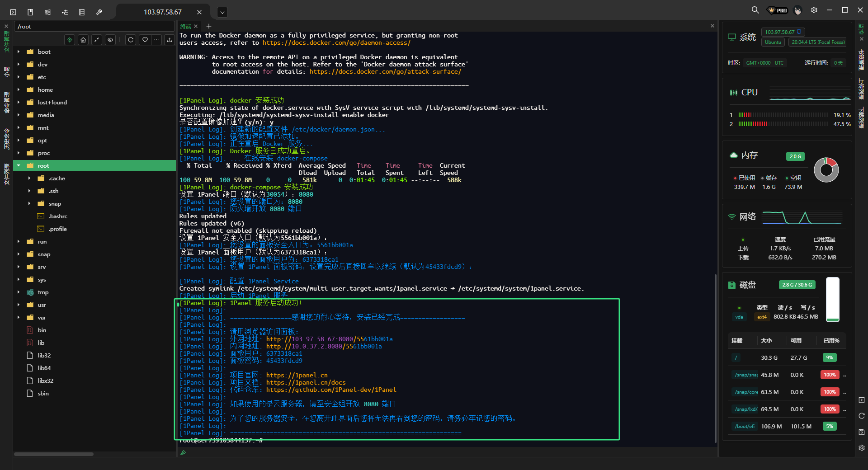Collapse the root folder arrow
The height and width of the screenshot is (470, 868).
coord(19,166)
